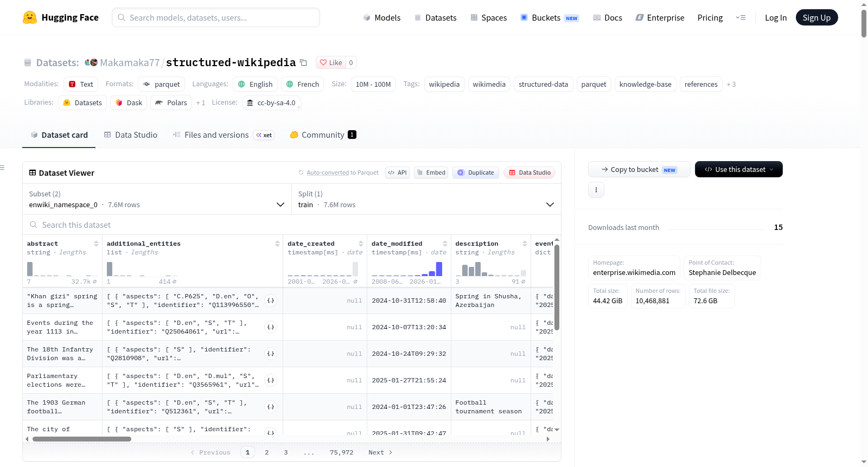Open the Files and versions tab

(x=224, y=135)
